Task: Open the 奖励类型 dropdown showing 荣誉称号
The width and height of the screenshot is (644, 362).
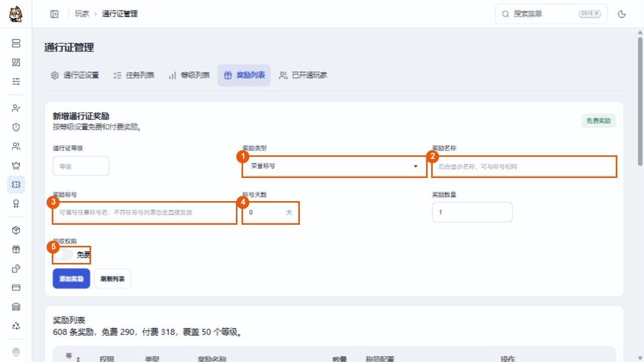Action: (x=335, y=166)
